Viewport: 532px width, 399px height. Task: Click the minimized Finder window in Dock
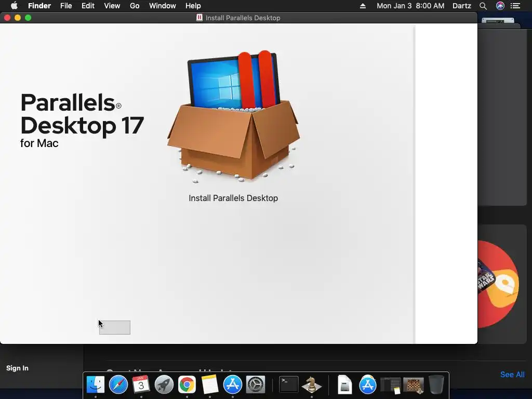(391, 385)
